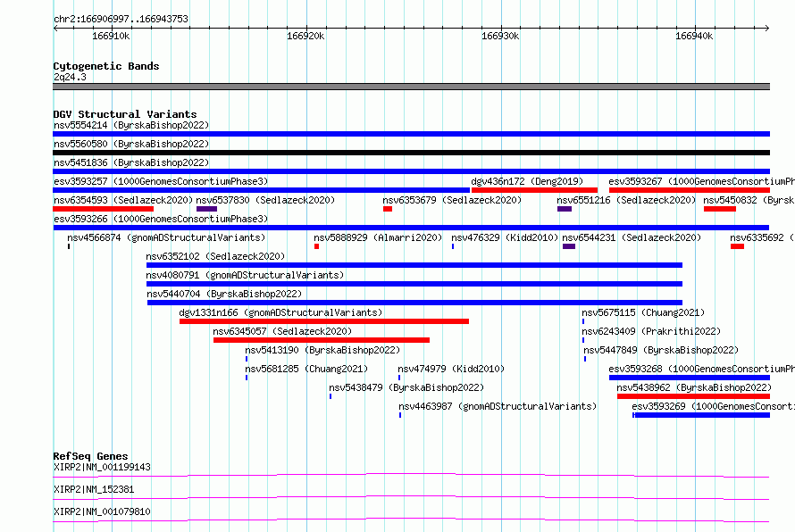The image size is (795, 532).
Task: Click the 166940k ruler tick label
Action: coord(694,36)
